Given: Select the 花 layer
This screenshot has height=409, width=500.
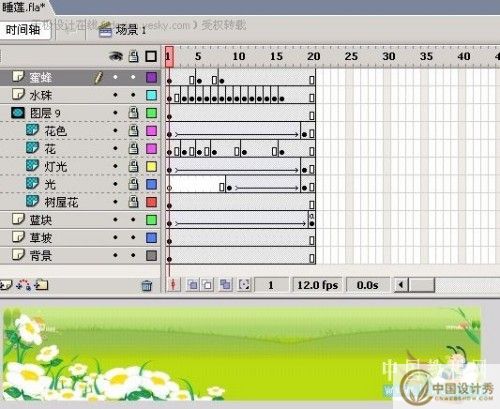Looking at the screenshot, I should (80, 149).
